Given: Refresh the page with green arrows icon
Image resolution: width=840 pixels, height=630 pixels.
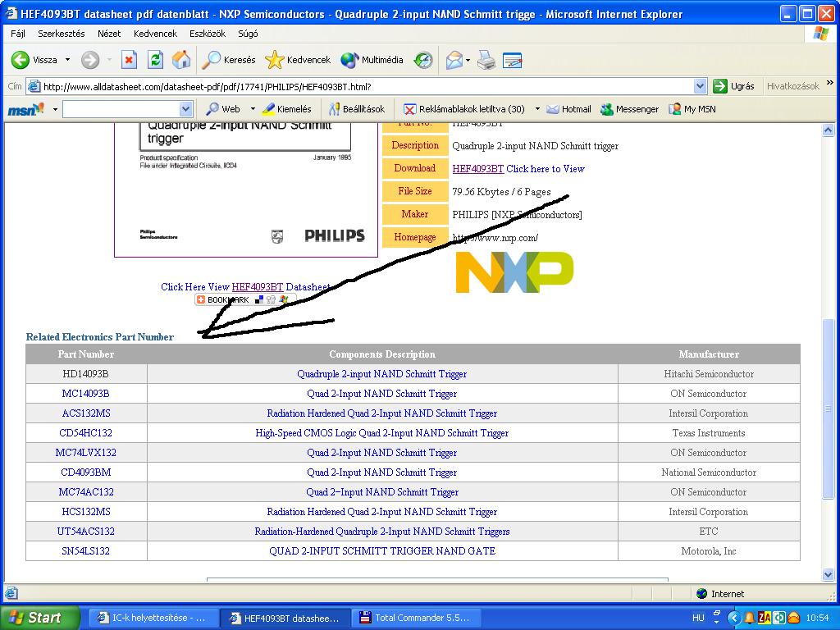Looking at the screenshot, I should point(155,60).
